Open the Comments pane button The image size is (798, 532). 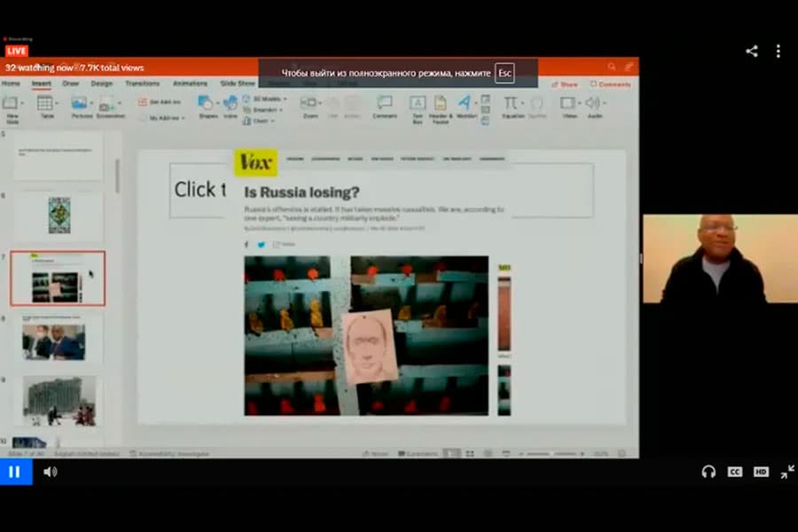pos(610,84)
